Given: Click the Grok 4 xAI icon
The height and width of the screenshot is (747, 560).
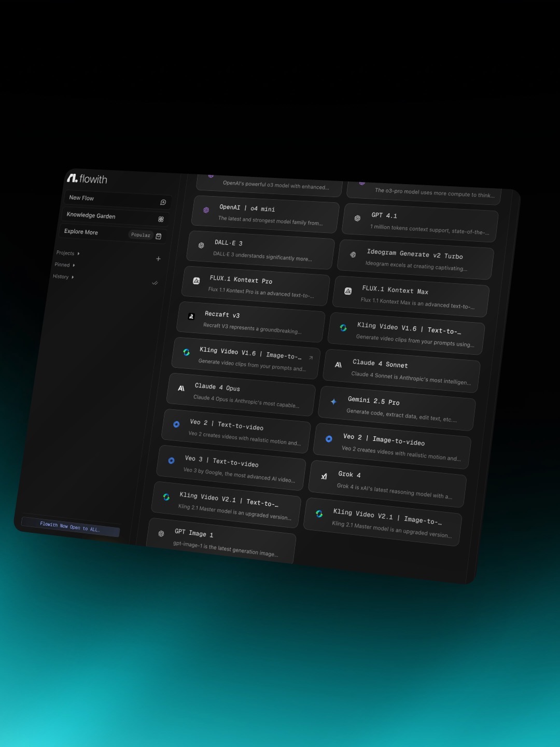Looking at the screenshot, I should click(324, 476).
